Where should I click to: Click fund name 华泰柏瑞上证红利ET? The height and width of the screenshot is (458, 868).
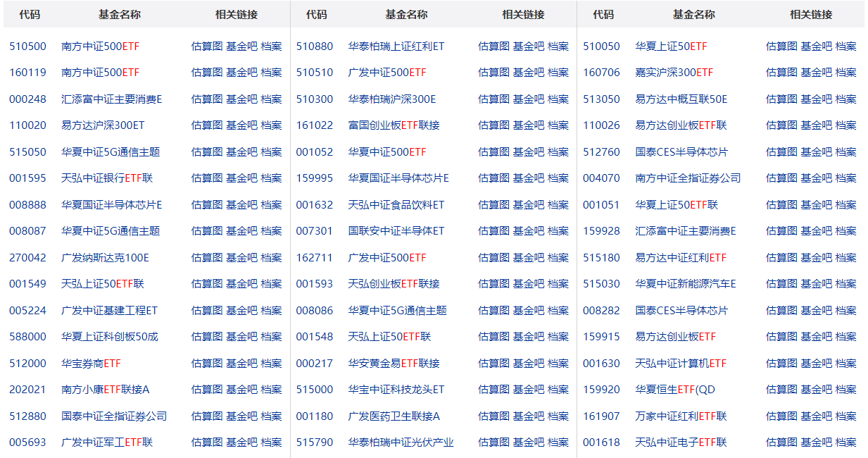(x=396, y=47)
